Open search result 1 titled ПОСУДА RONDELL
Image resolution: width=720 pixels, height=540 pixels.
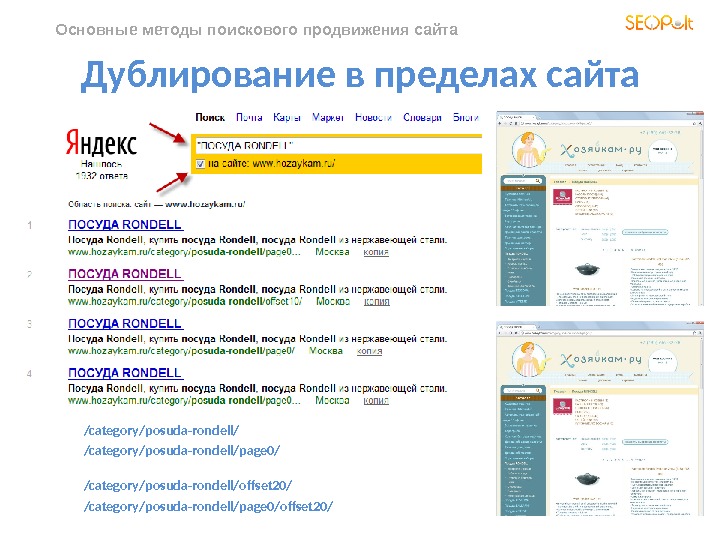[125, 225]
